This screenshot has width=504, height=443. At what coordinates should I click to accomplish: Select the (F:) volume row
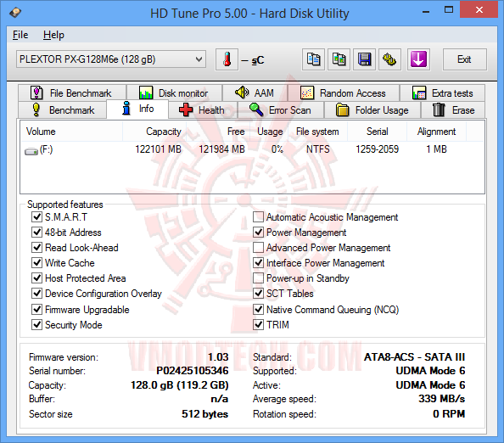point(252,149)
